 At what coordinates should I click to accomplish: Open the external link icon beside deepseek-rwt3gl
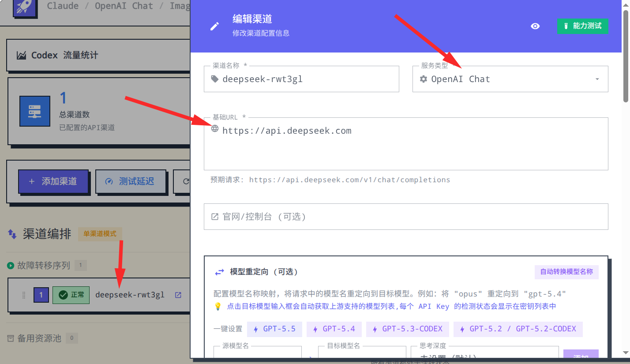pos(178,295)
